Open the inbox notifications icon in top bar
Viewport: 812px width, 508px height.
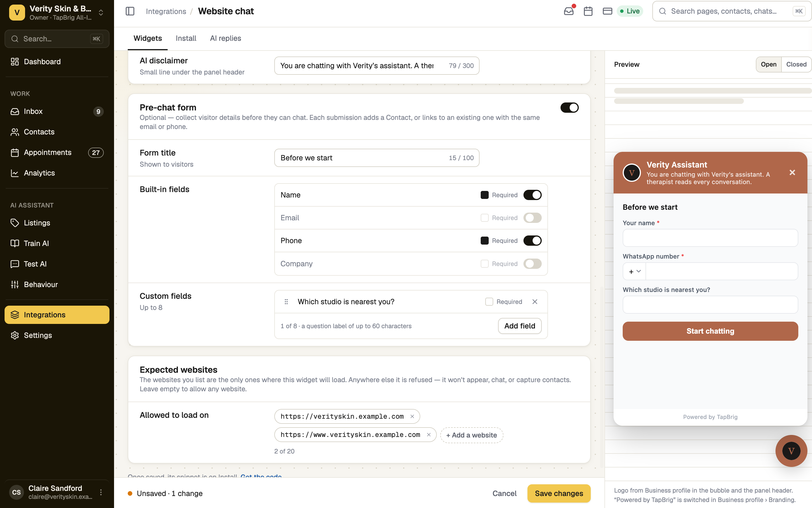(569, 11)
